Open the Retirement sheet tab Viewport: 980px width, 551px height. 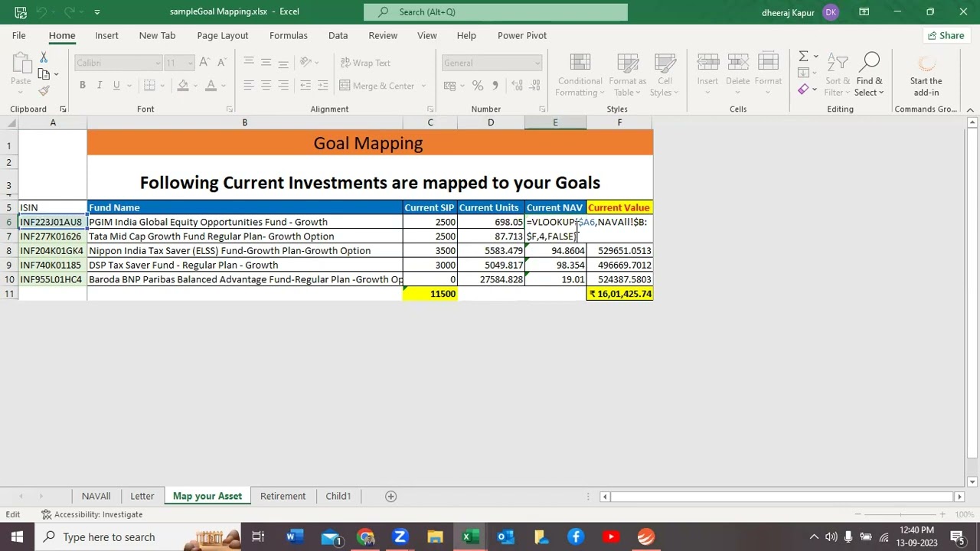coord(283,496)
